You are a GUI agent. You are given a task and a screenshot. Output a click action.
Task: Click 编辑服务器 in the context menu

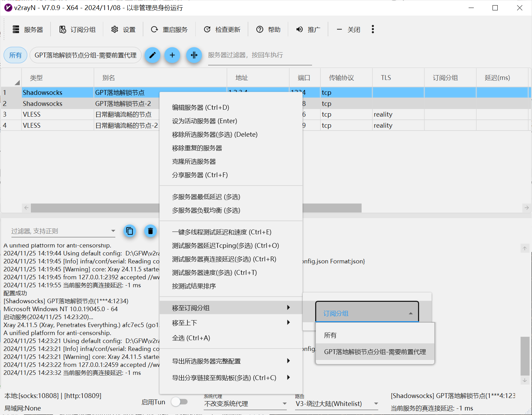click(x=201, y=107)
